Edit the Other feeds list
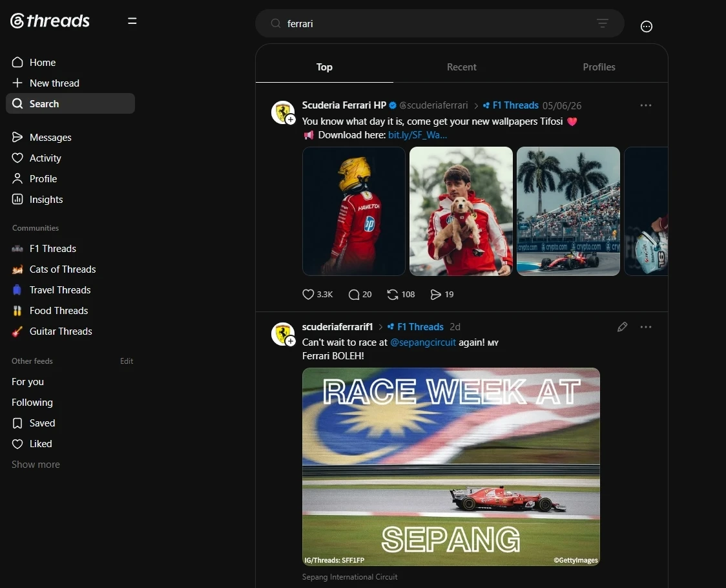Image resolution: width=726 pixels, height=588 pixels. [x=127, y=361]
